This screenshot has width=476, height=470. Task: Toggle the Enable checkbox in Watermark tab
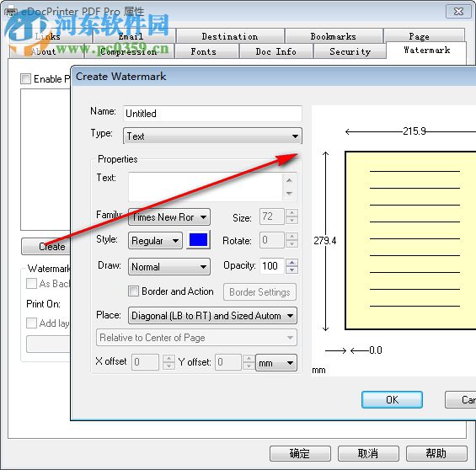[25, 79]
